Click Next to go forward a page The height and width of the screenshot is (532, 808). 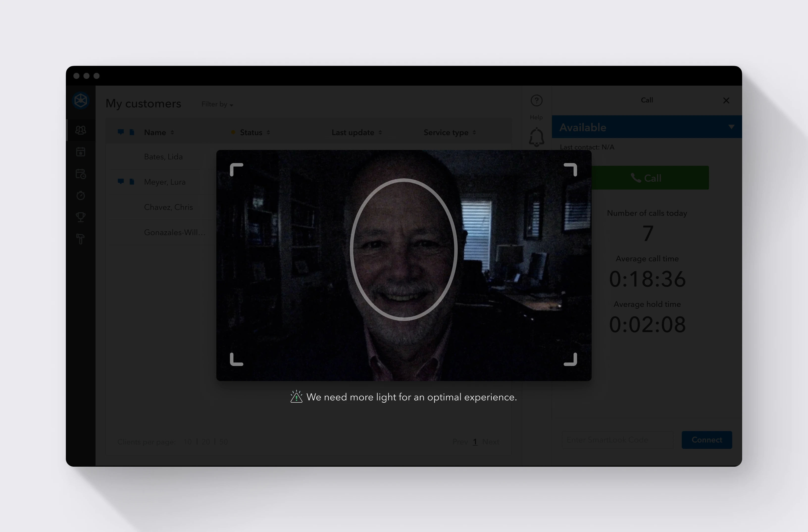pyautogui.click(x=491, y=441)
